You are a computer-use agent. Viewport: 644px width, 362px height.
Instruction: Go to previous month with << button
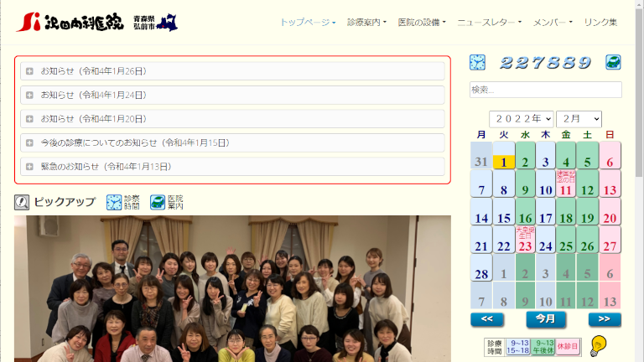(x=487, y=319)
